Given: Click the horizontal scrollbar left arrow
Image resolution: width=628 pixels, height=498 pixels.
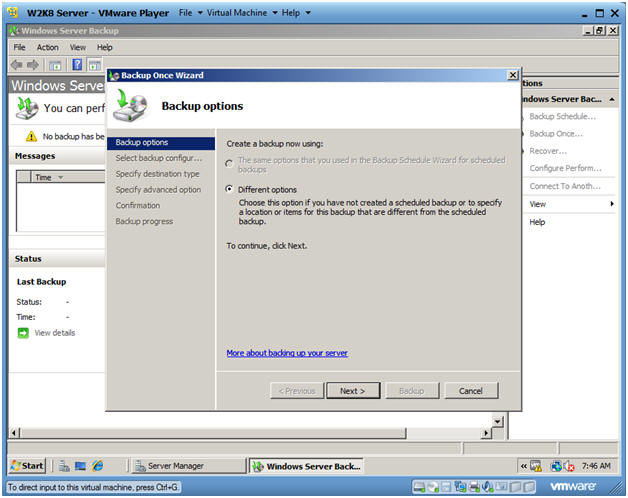Looking at the screenshot, I should pyautogui.click(x=14, y=433).
